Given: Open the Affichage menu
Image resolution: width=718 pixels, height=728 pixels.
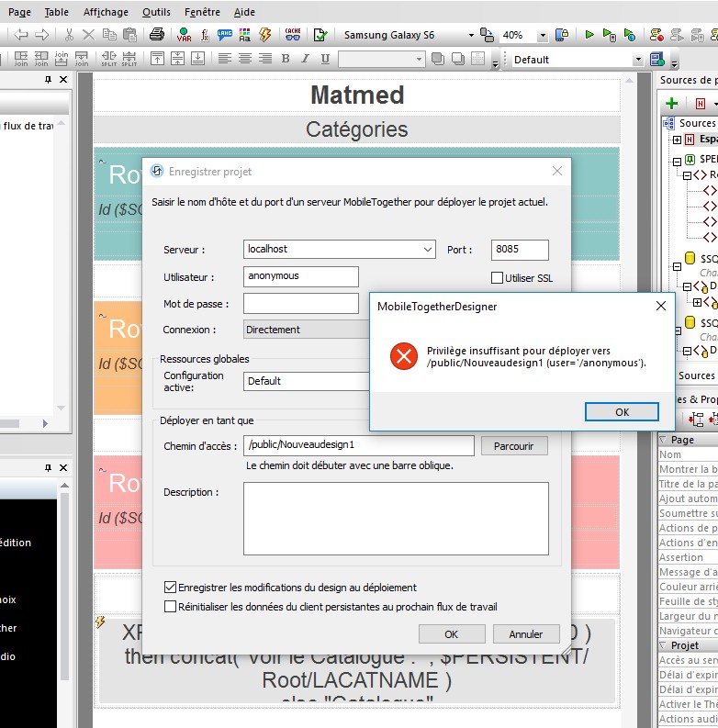Looking at the screenshot, I should tap(106, 12).
